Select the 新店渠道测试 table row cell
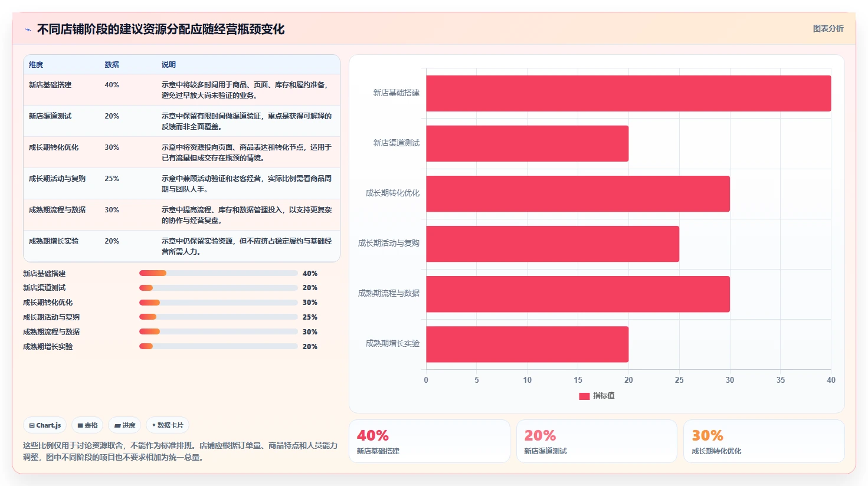 (x=50, y=116)
